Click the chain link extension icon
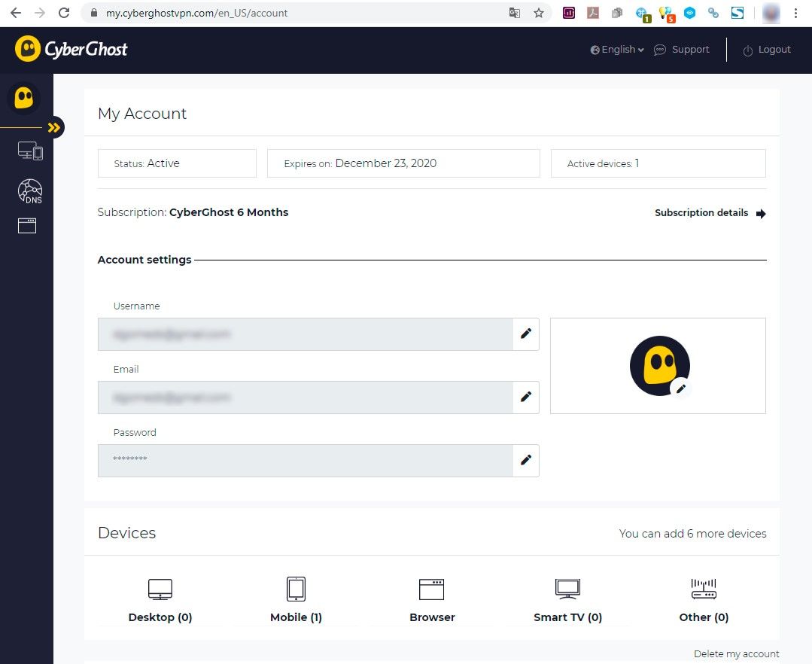The image size is (812, 664). pyautogui.click(x=713, y=13)
